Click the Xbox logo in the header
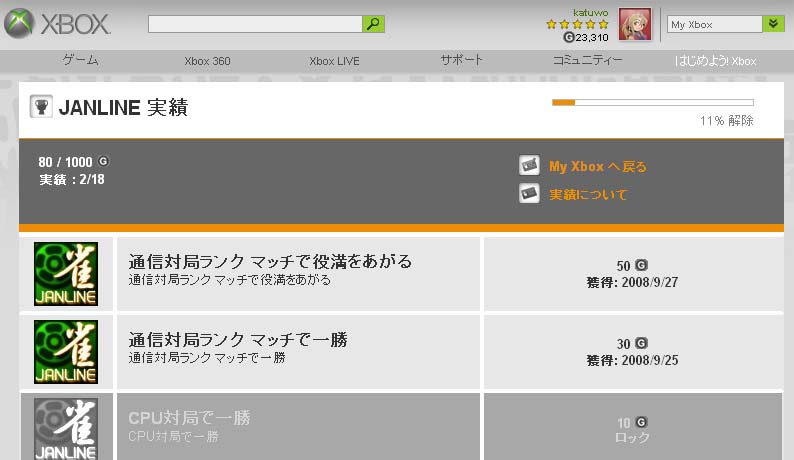The width and height of the screenshot is (794, 460). [57, 24]
